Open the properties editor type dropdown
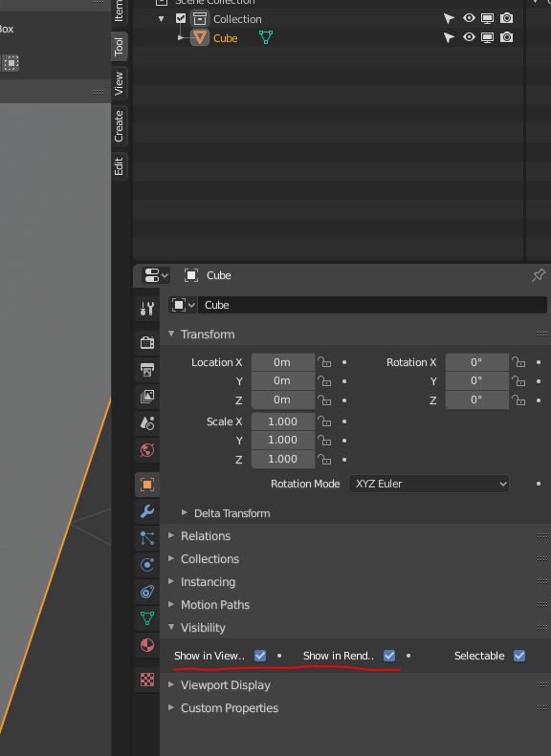 click(x=155, y=275)
